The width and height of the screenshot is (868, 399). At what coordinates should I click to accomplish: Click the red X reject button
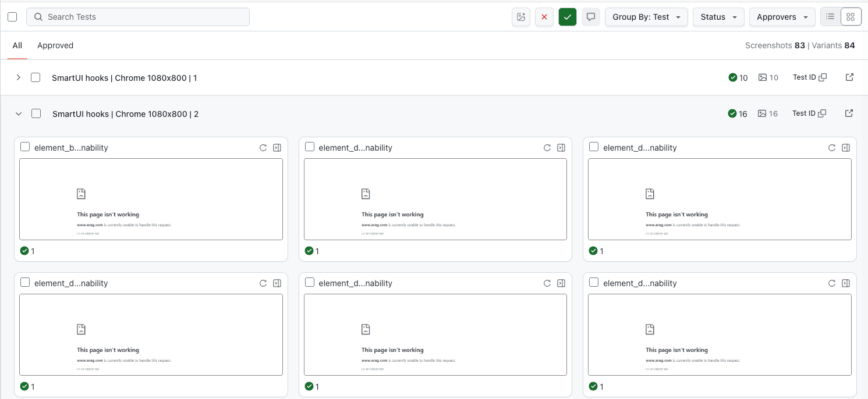pos(544,17)
